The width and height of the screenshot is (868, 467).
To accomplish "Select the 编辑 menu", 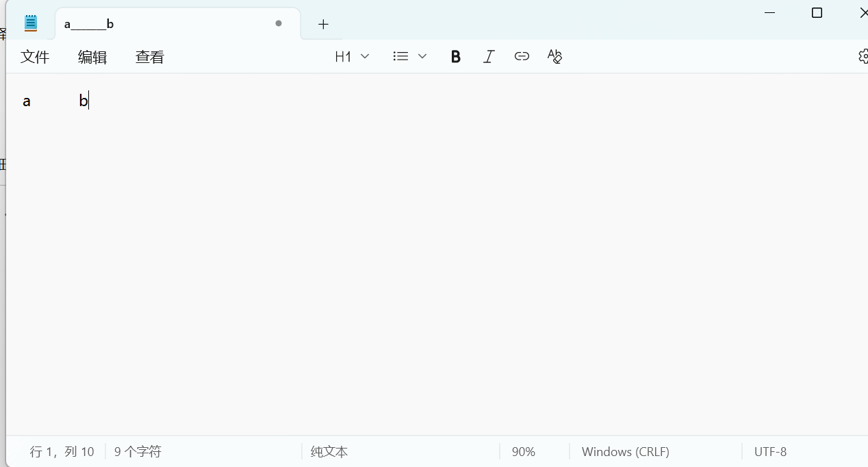I will tap(92, 57).
